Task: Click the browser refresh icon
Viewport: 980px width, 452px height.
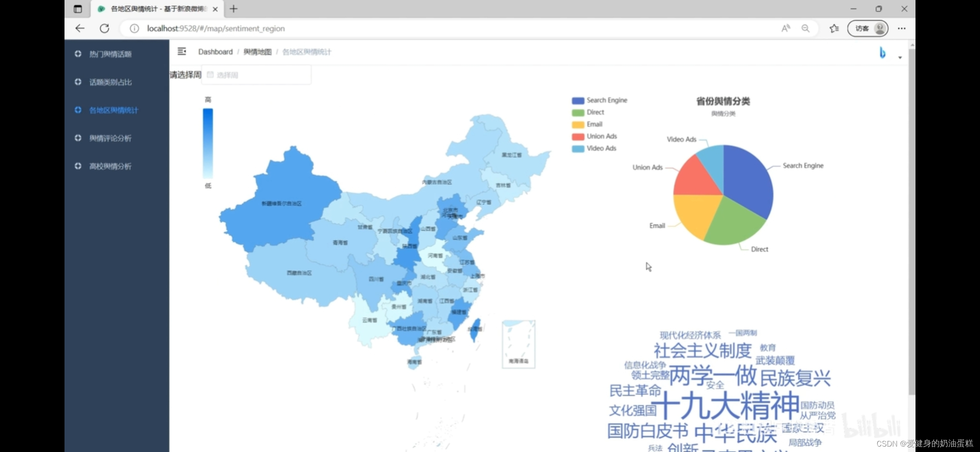Action: [104, 28]
